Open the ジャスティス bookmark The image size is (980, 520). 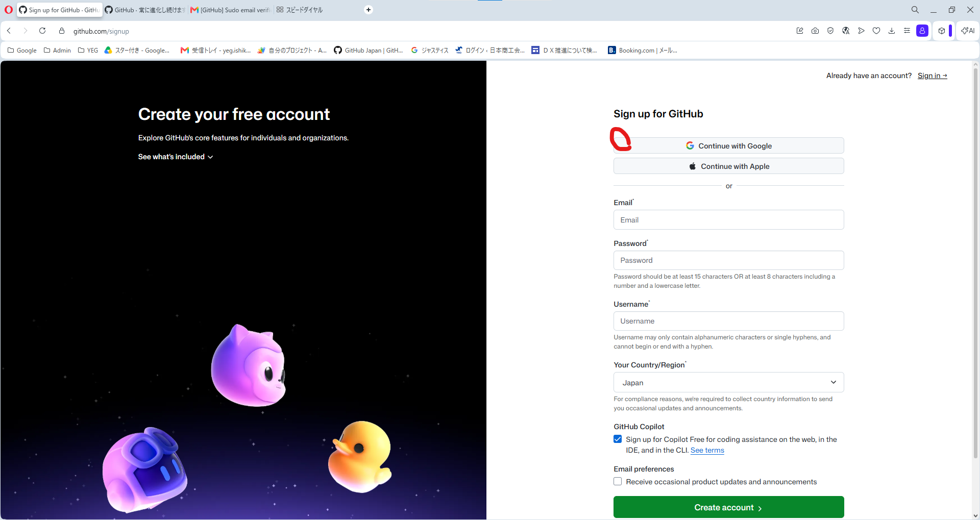tap(430, 50)
